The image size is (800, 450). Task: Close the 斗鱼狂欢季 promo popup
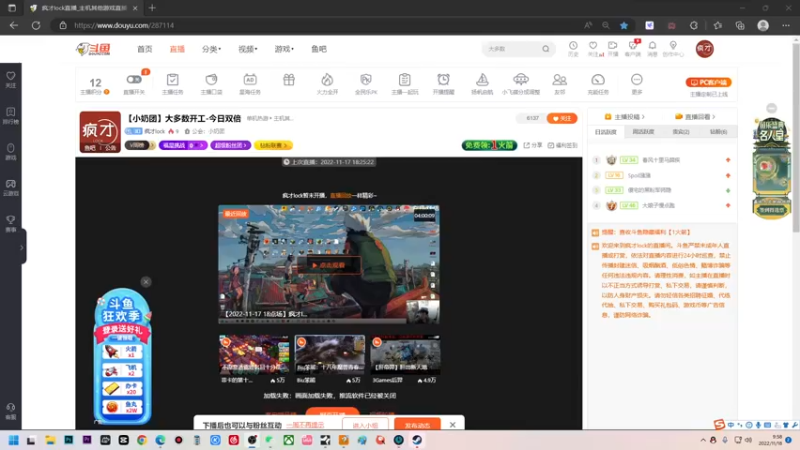pos(146,282)
